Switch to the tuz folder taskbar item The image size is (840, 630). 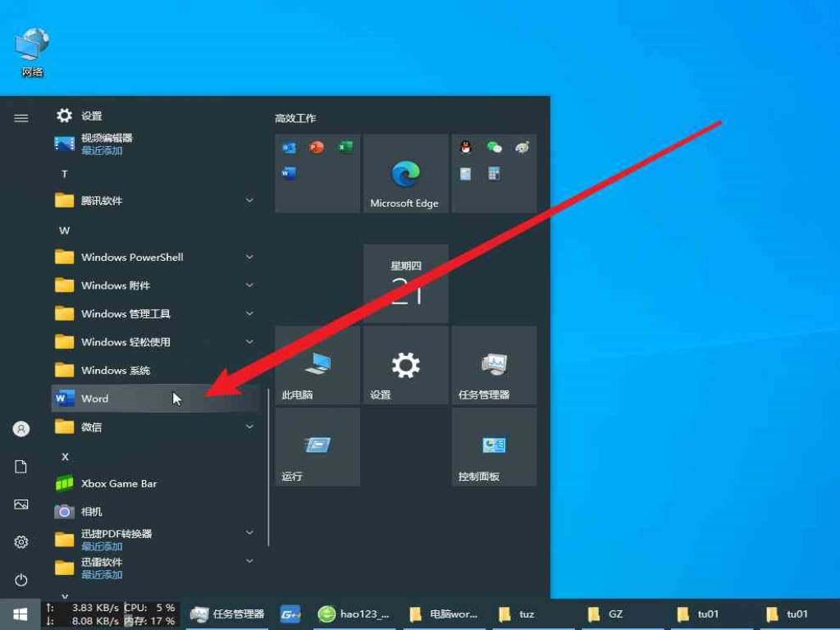coord(532,614)
